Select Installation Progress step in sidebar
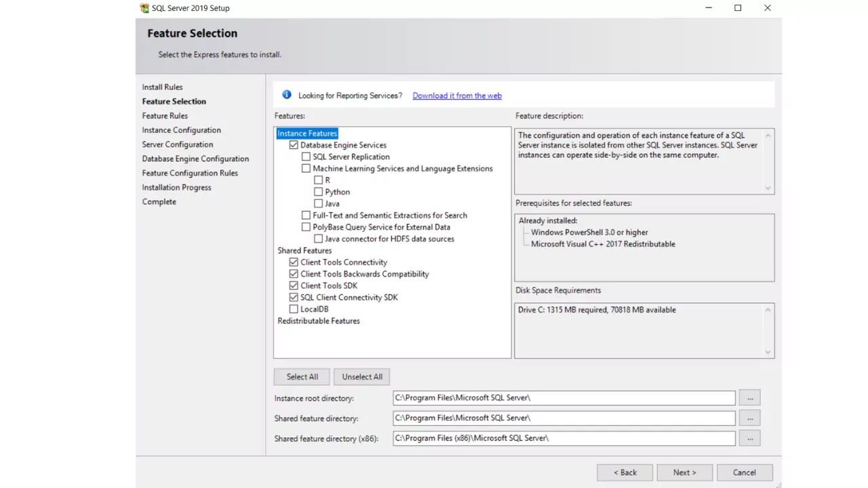 tap(177, 187)
